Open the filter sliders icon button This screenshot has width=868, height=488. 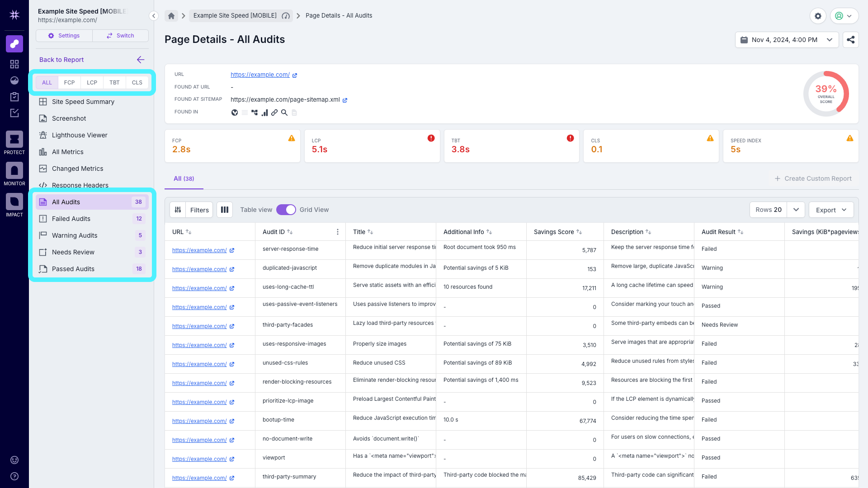pyautogui.click(x=178, y=210)
